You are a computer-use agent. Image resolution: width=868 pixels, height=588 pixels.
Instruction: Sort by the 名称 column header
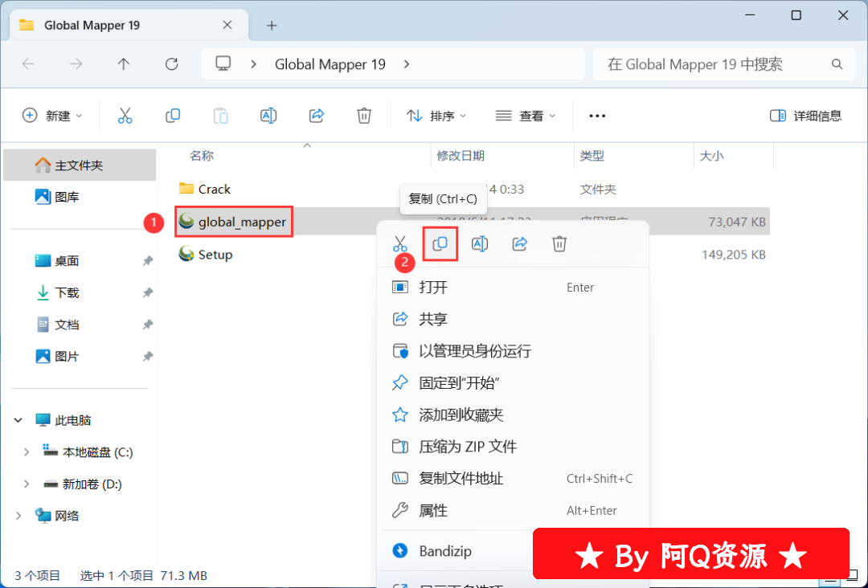[x=202, y=156]
